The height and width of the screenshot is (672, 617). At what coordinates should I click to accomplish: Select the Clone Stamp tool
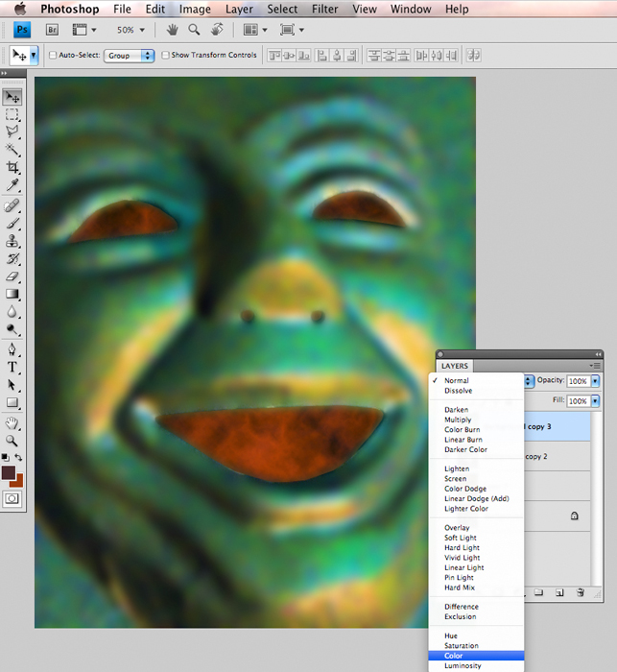12,241
